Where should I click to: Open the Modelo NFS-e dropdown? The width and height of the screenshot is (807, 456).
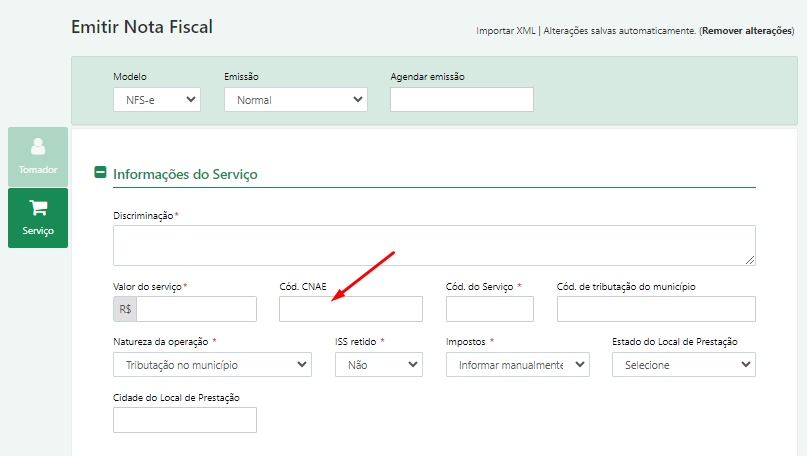coord(157,100)
